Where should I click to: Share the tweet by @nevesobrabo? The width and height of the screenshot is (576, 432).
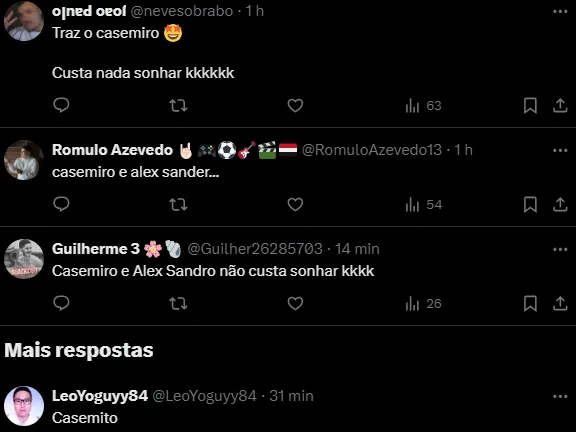pos(560,105)
